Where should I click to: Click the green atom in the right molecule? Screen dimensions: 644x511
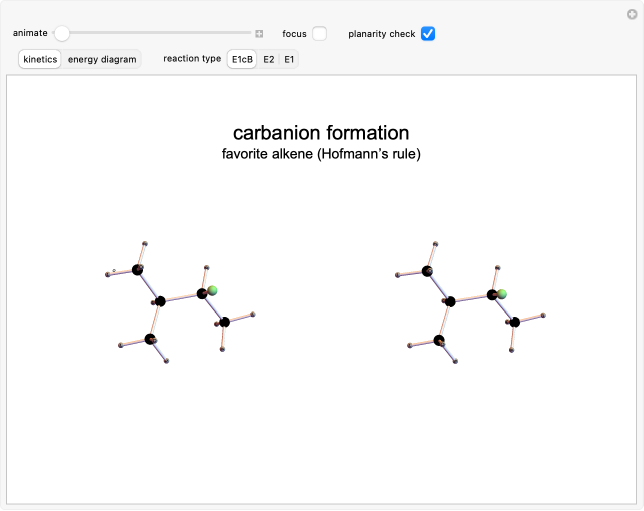tap(502, 293)
